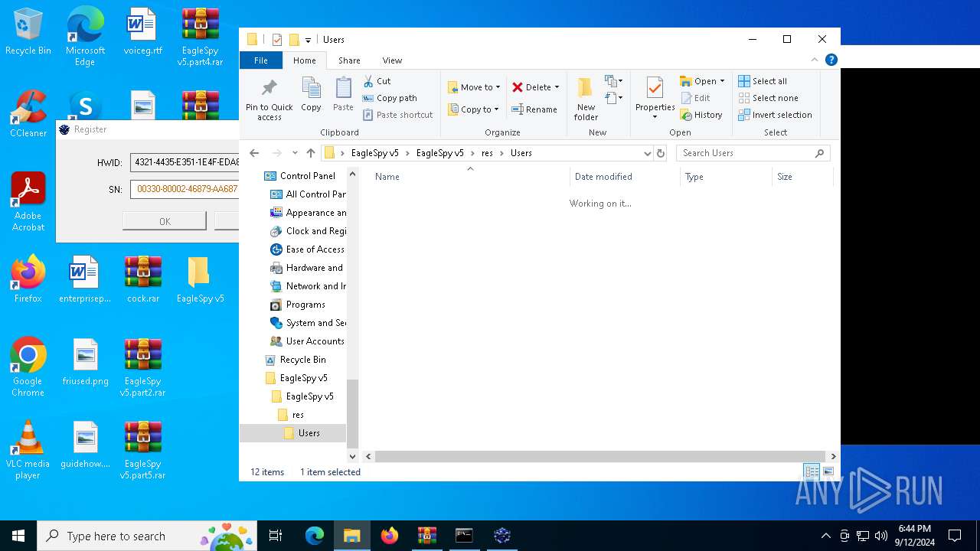Click the Search Users box
980x551 pixels.
tap(753, 153)
